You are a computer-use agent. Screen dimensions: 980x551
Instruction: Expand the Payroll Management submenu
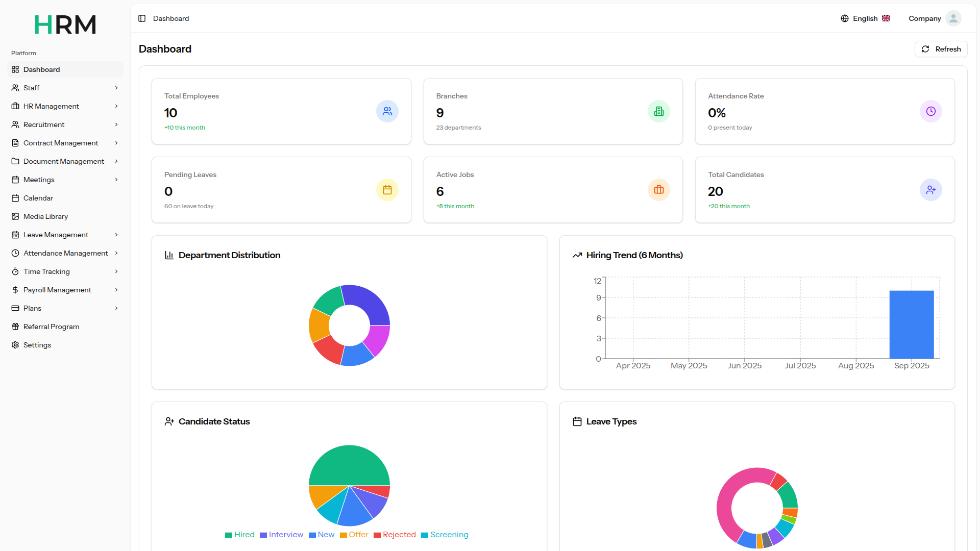click(x=65, y=290)
